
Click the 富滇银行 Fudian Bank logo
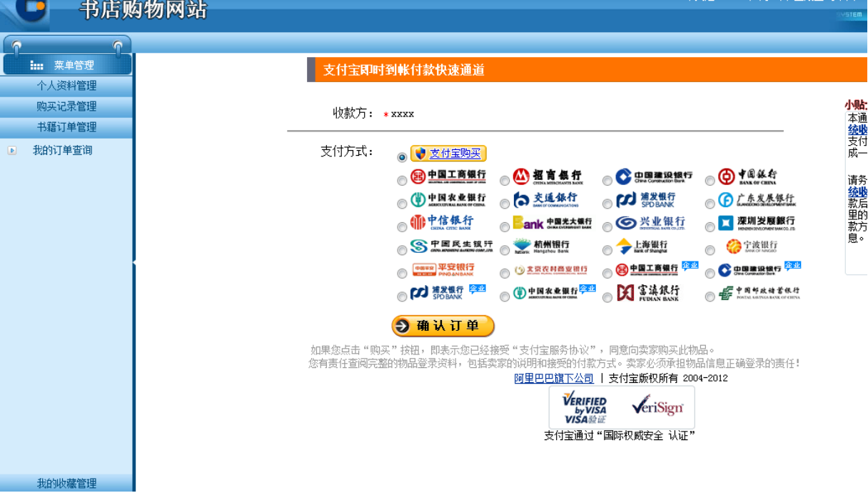pyautogui.click(x=648, y=292)
